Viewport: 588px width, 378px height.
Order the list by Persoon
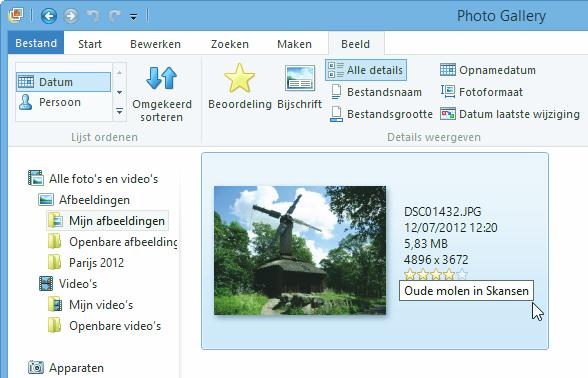pyautogui.click(x=64, y=102)
